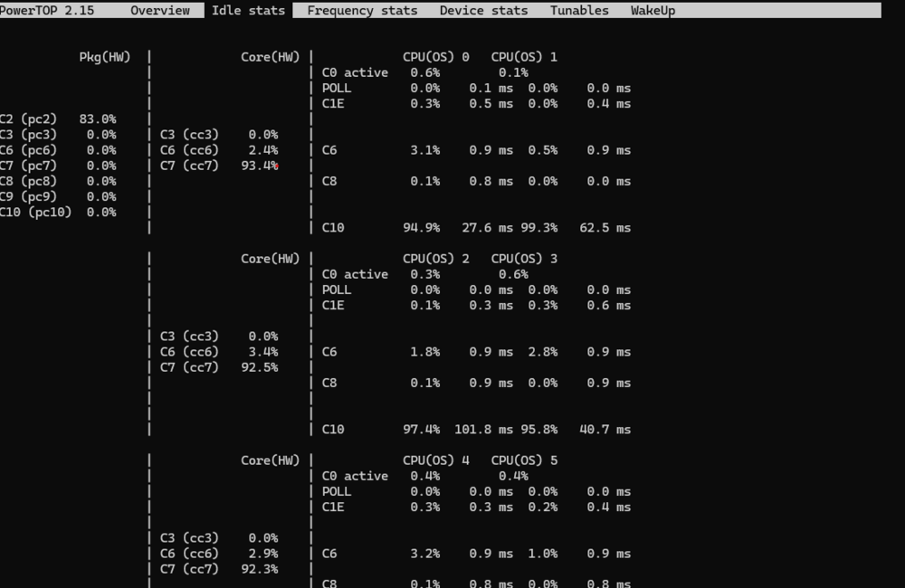
Task: Click the C10 (pc10) package label
Action: (36, 213)
